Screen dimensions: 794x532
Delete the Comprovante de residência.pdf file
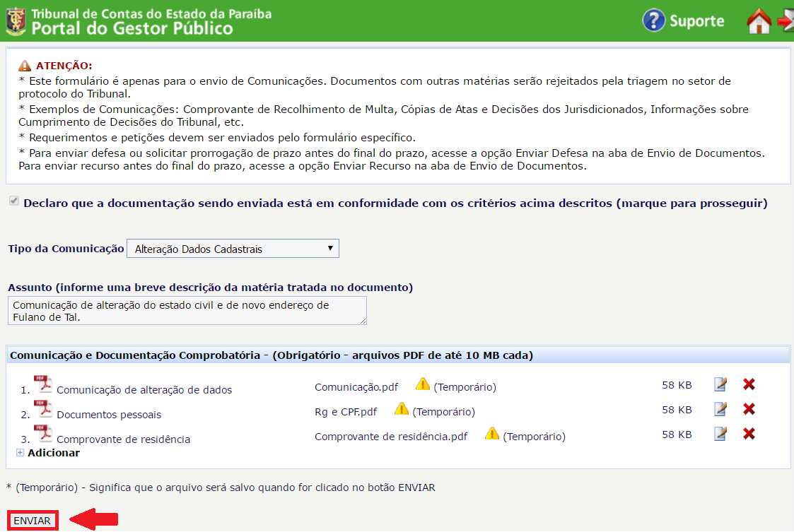tap(749, 434)
